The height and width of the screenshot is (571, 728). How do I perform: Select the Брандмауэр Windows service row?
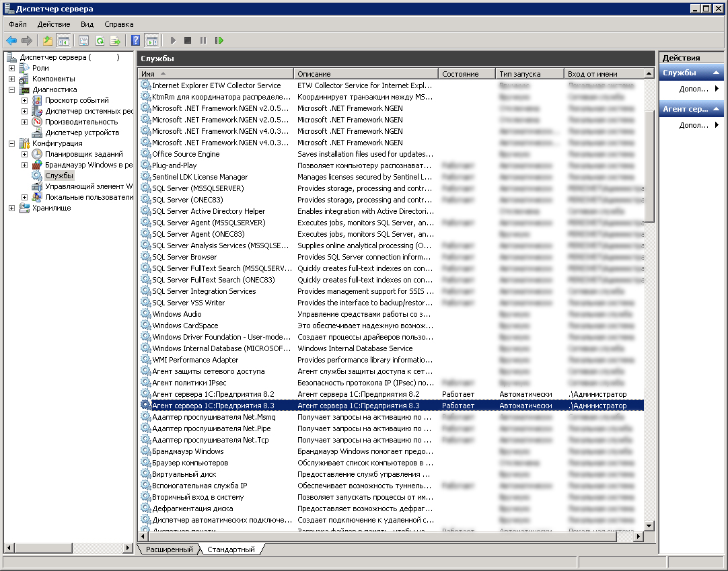(392, 451)
